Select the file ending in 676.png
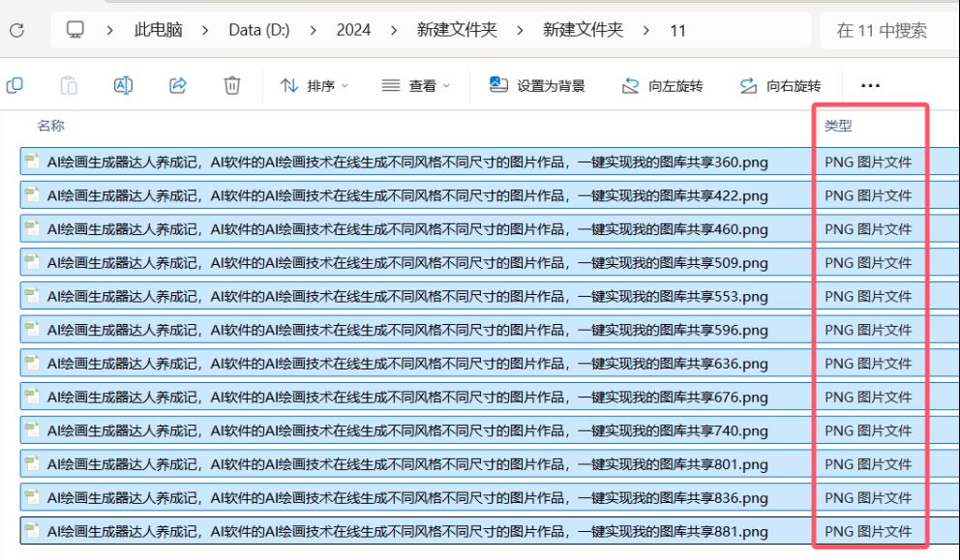This screenshot has width=960, height=560. (x=489, y=398)
